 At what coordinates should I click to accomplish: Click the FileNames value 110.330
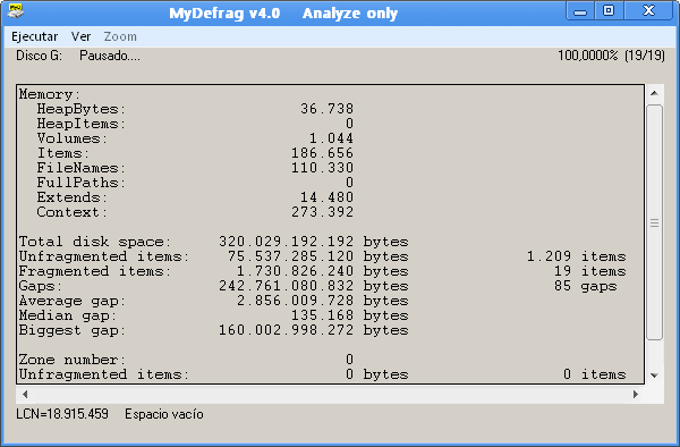(322, 168)
